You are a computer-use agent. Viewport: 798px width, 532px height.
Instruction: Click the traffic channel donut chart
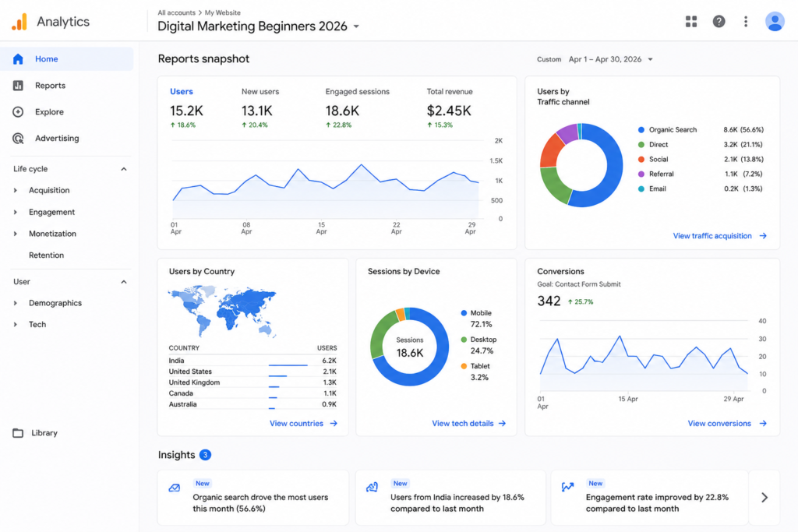pos(581,165)
